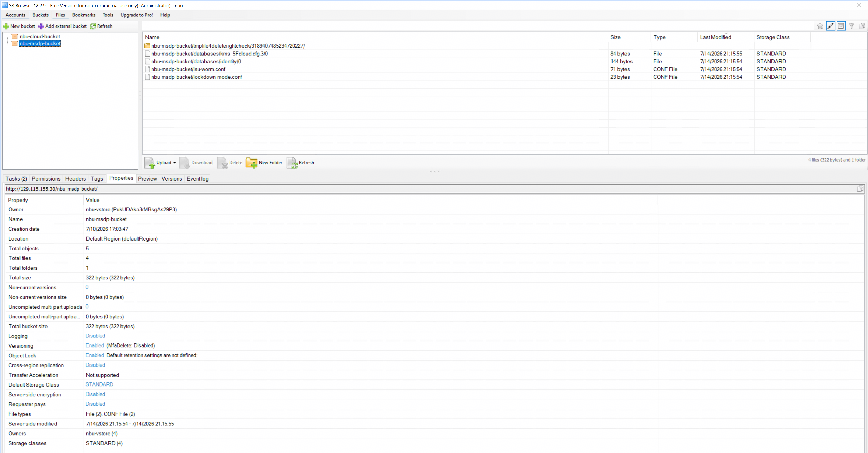Sort files by the Last Modified column header
Viewport: 868px width, 453px height.
tap(726, 37)
